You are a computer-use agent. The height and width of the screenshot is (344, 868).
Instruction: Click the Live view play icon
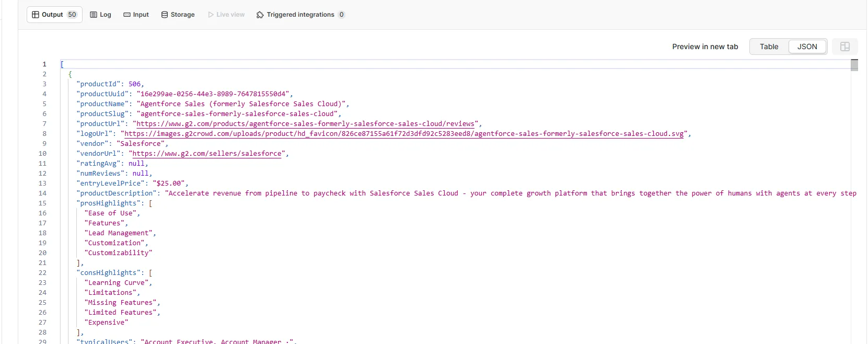click(x=211, y=15)
